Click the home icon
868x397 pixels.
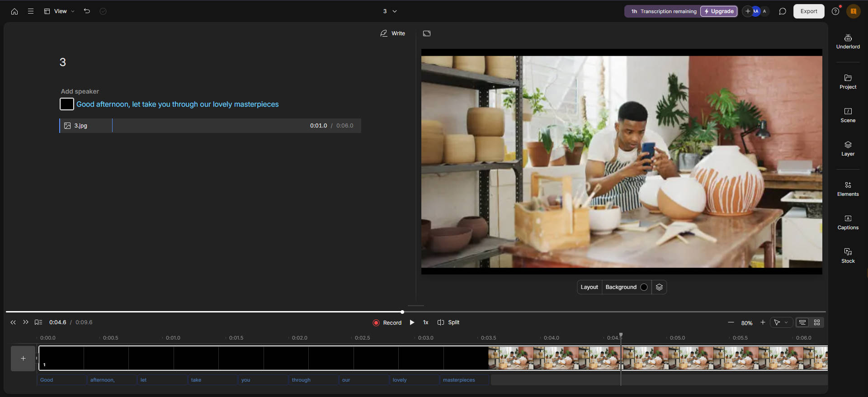(x=14, y=11)
